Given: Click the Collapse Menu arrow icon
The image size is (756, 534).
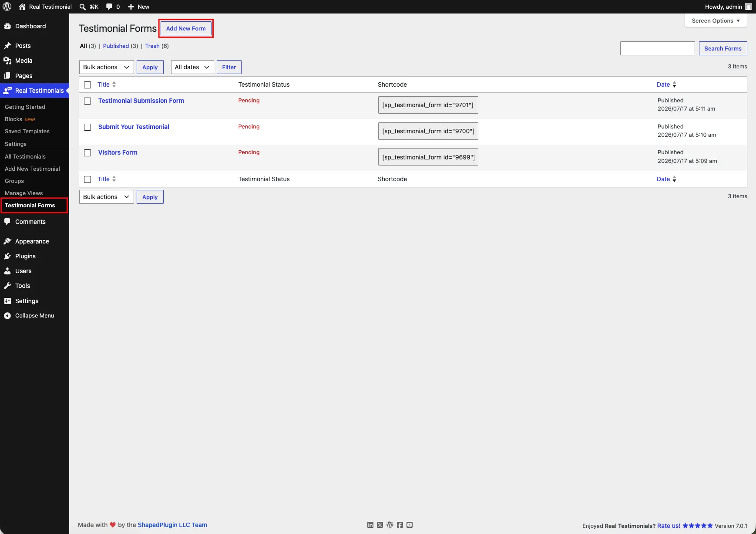Looking at the screenshot, I should (x=7, y=316).
